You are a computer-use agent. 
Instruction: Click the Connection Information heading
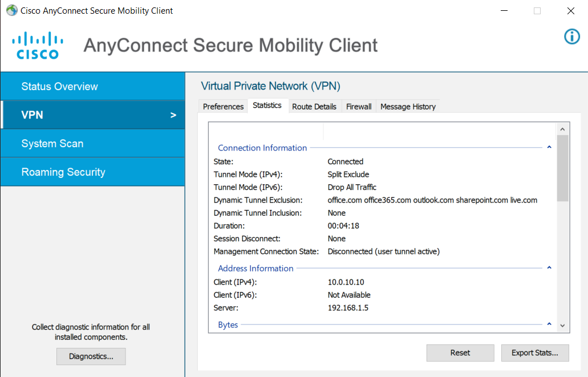(262, 148)
